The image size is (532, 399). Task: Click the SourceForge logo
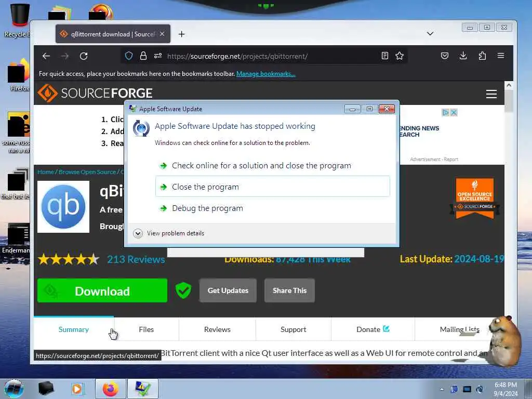tap(95, 93)
